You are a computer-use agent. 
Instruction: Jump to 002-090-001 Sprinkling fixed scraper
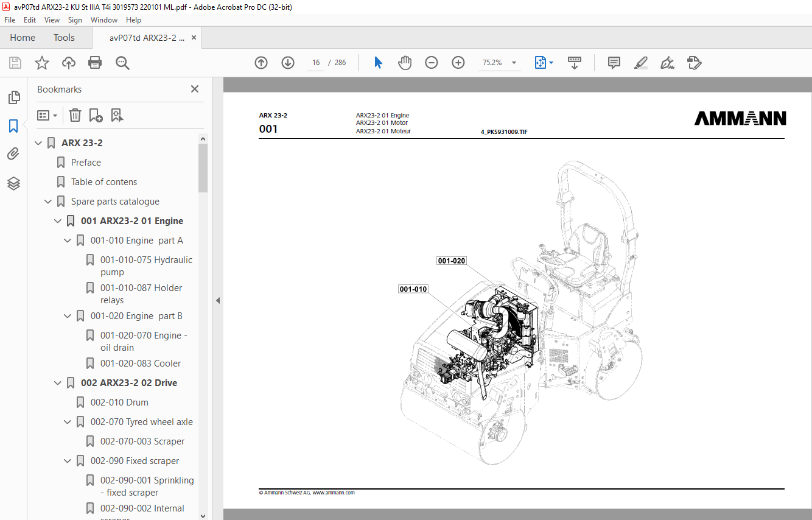pos(147,487)
